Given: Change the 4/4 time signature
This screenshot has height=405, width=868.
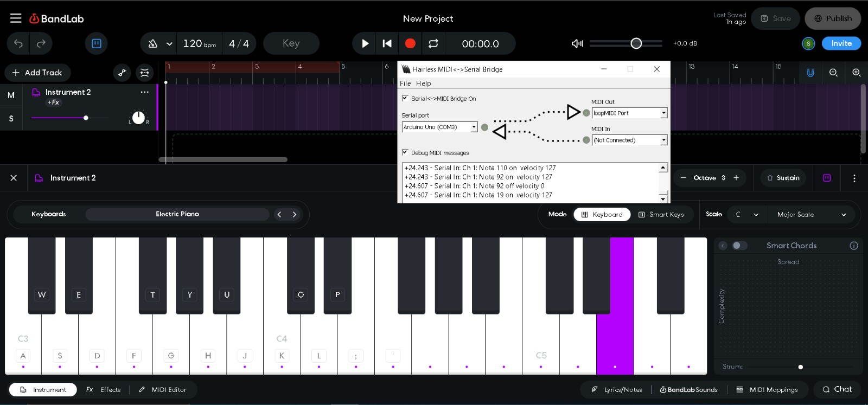Looking at the screenshot, I should pos(239,43).
